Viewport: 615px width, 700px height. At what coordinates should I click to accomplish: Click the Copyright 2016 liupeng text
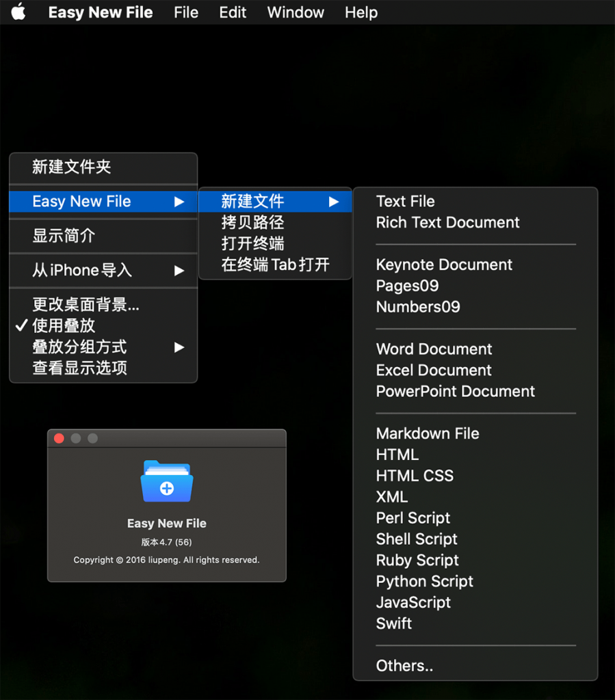coord(167,560)
